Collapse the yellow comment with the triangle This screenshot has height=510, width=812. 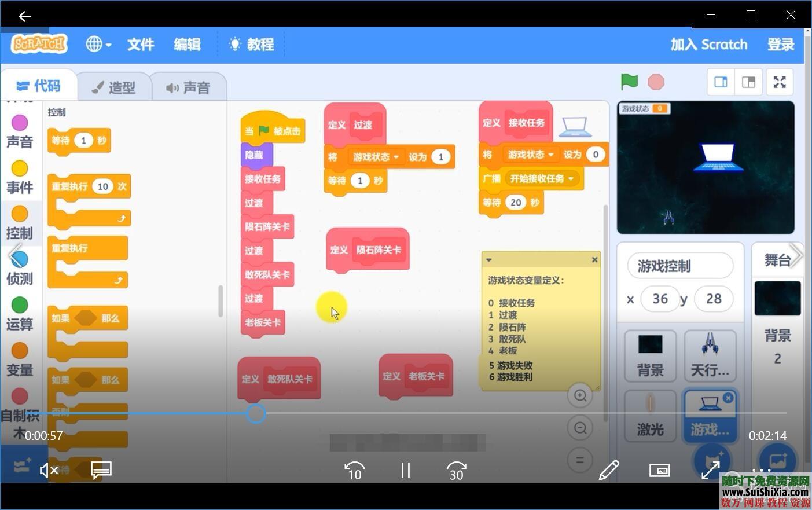tap(489, 259)
